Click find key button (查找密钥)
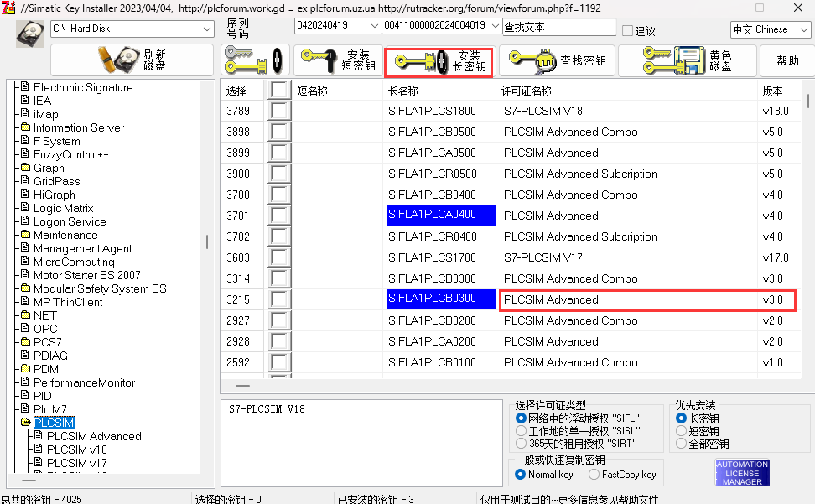Image resolution: width=815 pixels, height=504 pixels. tap(557, 60)
